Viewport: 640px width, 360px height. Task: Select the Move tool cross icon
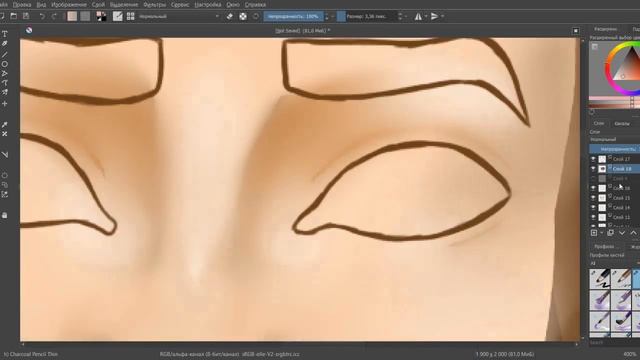click(x=4, y=104)
